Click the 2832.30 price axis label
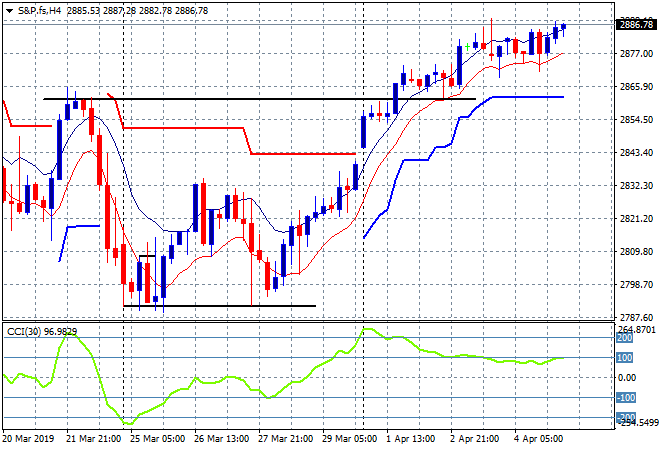Viewport: 660px width, 450px height. pos(637,186)
